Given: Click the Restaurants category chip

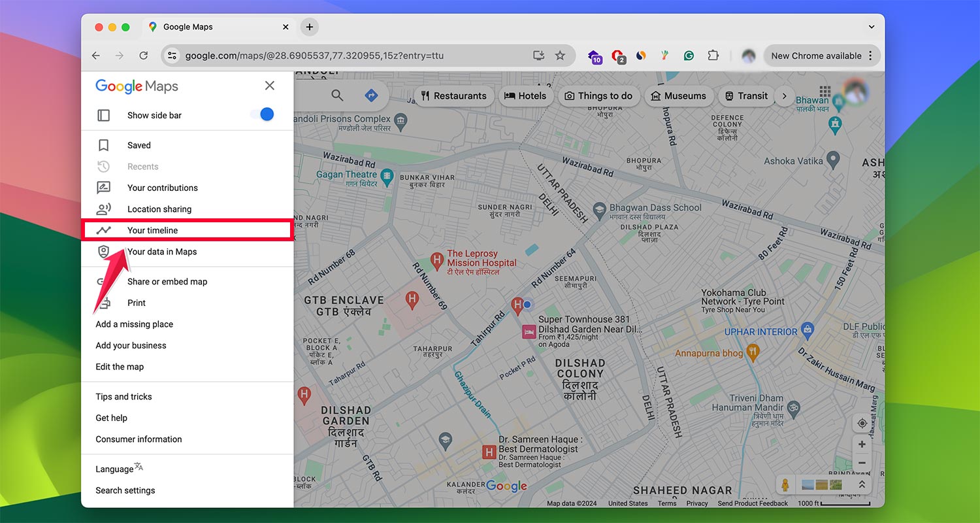Looking at the screenshot, I should (x=453, y=95).
